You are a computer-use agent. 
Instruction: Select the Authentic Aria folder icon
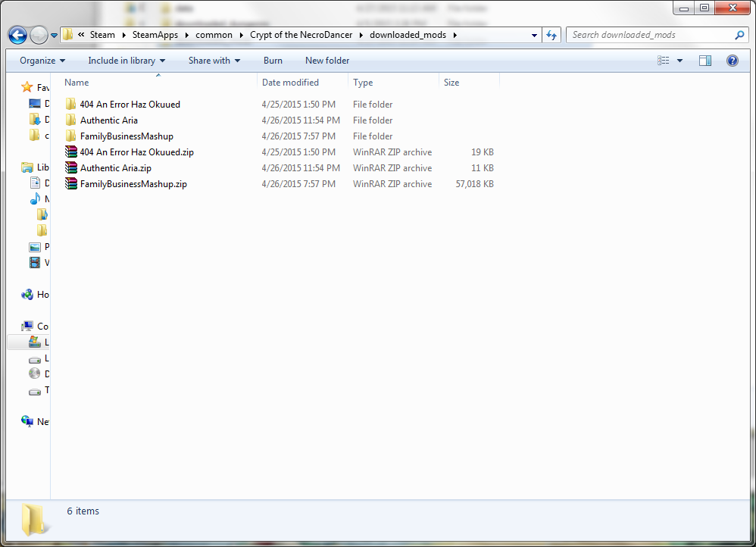click(x=70, y=120)
